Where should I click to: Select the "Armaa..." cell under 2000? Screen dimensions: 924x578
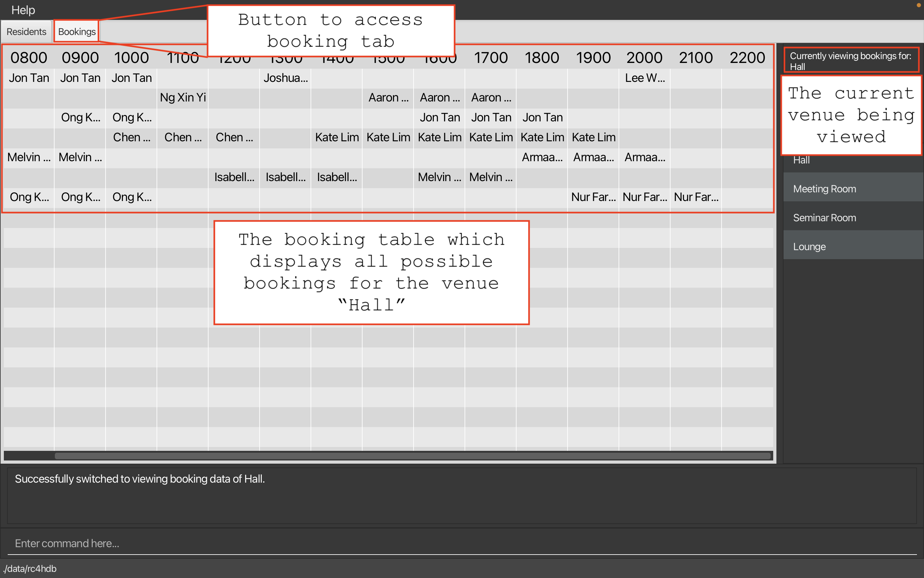[x=645, y=157]
